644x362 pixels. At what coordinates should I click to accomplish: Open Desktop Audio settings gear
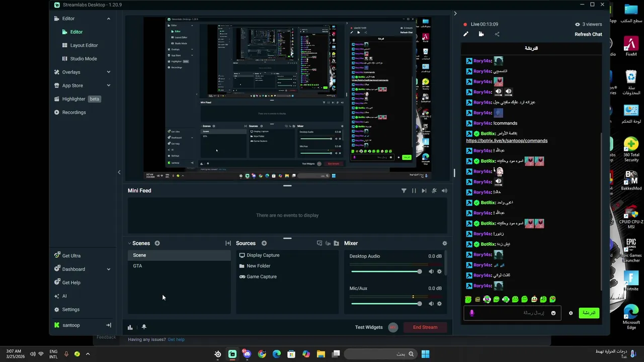point(439,271)
